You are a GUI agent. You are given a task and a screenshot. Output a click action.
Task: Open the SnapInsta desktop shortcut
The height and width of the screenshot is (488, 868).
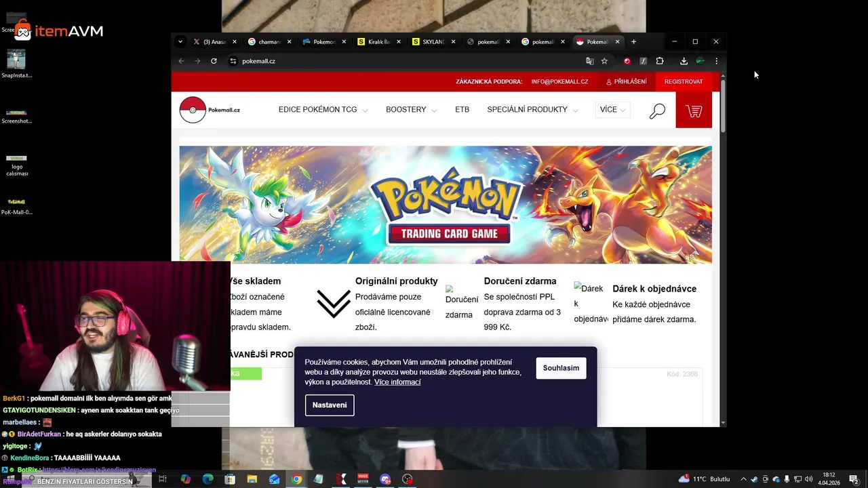(x=16, y=64)
